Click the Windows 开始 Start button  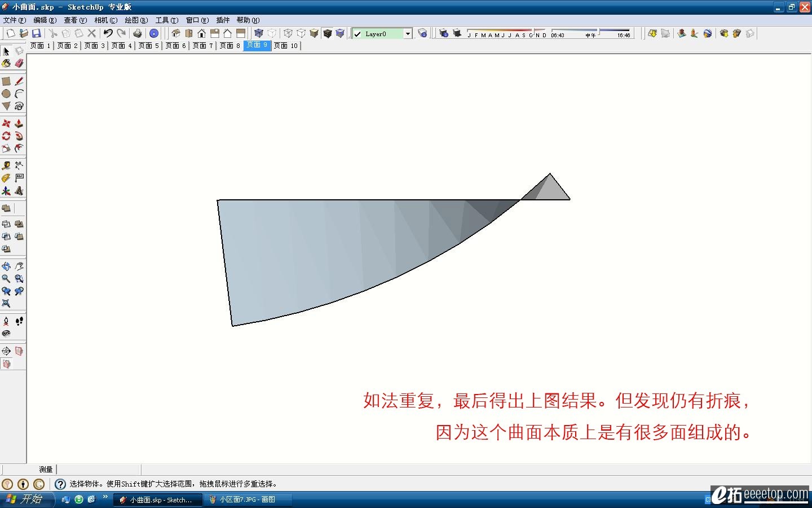(x=27, y=499)
